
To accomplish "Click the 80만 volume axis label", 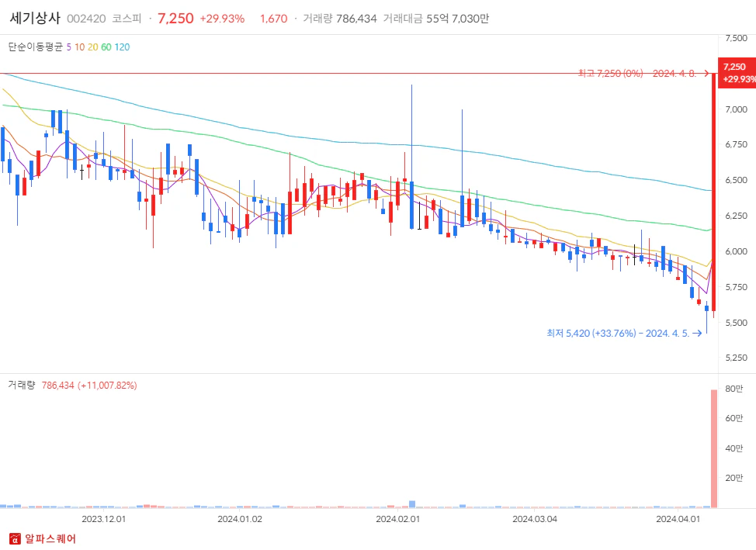I will [733, 389].
